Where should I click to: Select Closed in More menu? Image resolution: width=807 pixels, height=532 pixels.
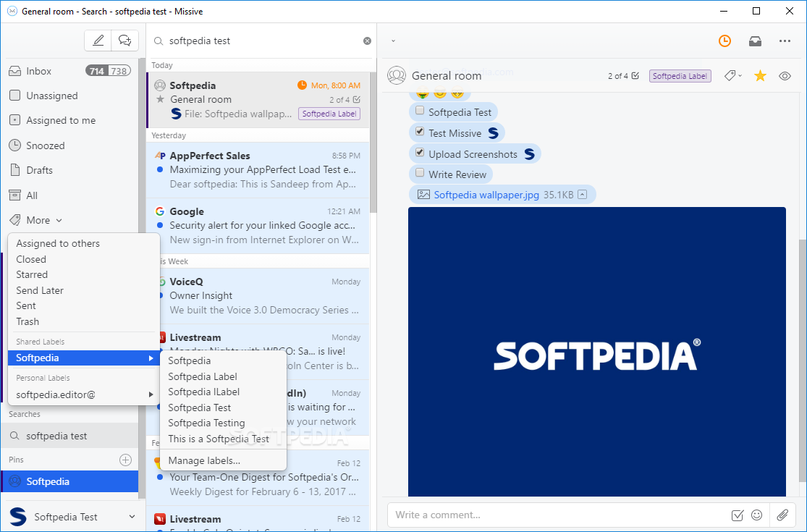[x=83, y=259]
